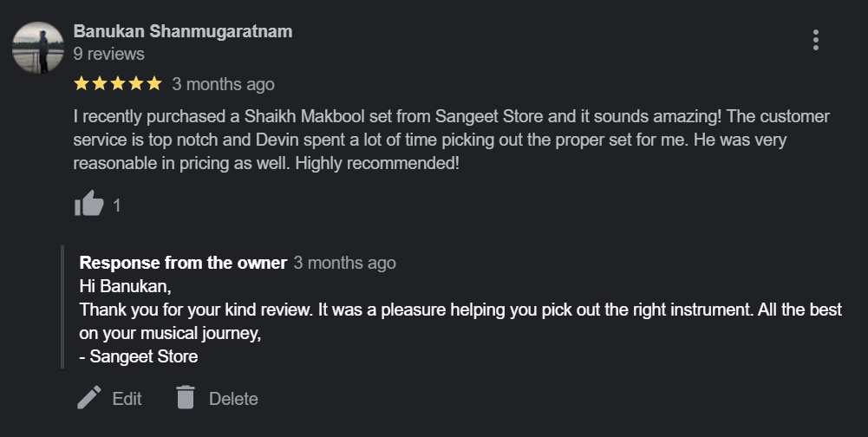The height and width of the screenshot is (437, 868).
Task: Open Banukan Shanmugaratnam's profile photo
Action: pyautogui.click(x=37, y=48)
